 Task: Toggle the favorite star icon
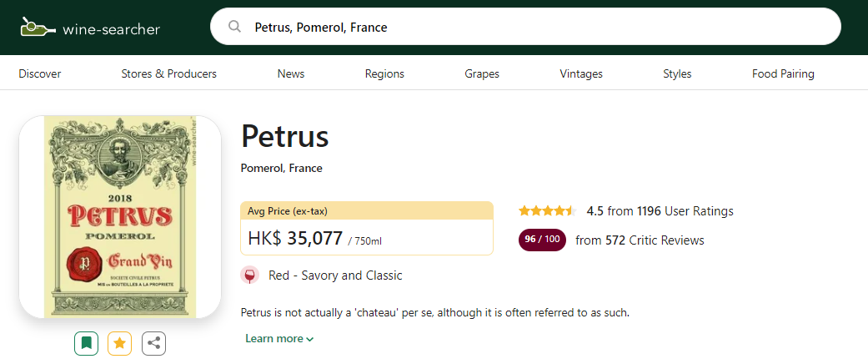(119, 342)
